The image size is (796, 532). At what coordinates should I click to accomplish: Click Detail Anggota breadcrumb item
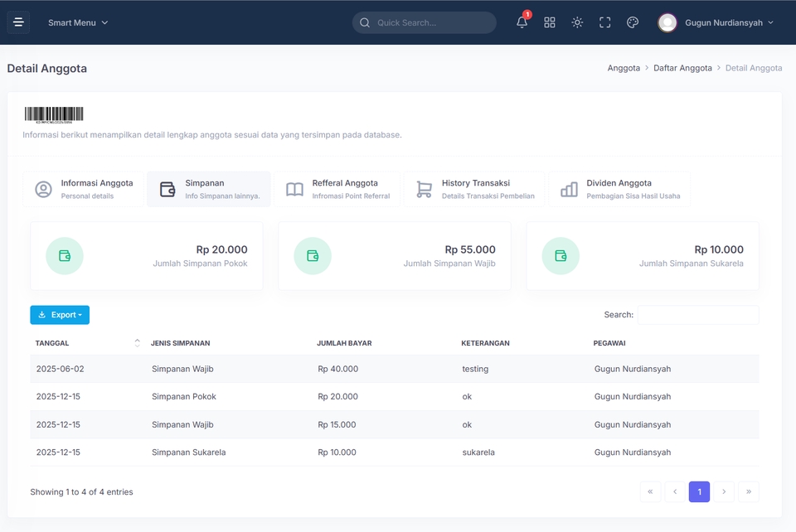(754, 68)
